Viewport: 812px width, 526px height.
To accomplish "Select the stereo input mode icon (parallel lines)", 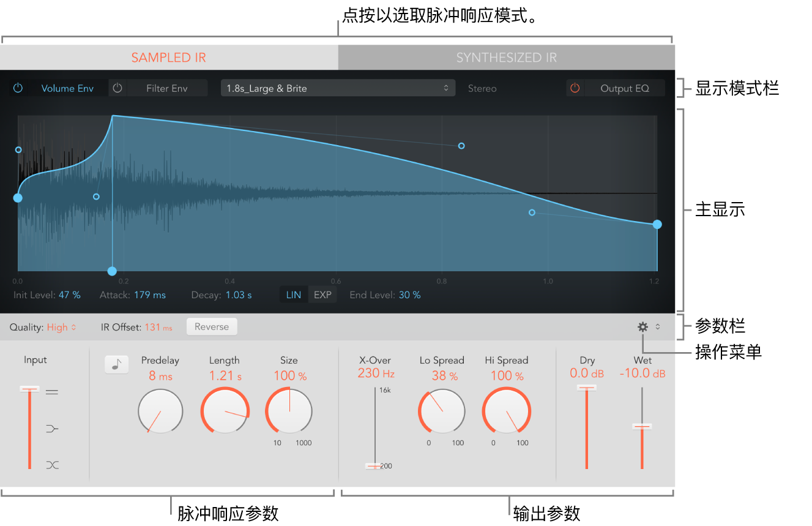I will (x=52, y=391).
